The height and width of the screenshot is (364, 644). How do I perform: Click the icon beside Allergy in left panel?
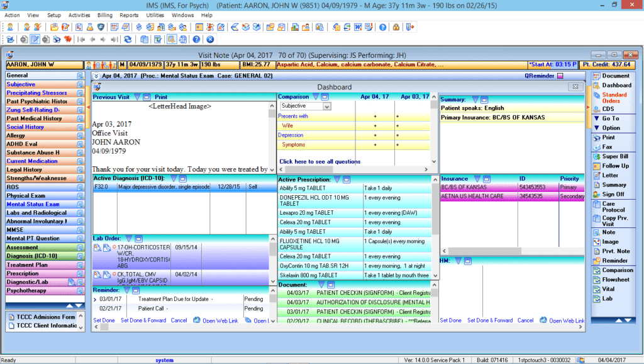click(x=80, y=136)
